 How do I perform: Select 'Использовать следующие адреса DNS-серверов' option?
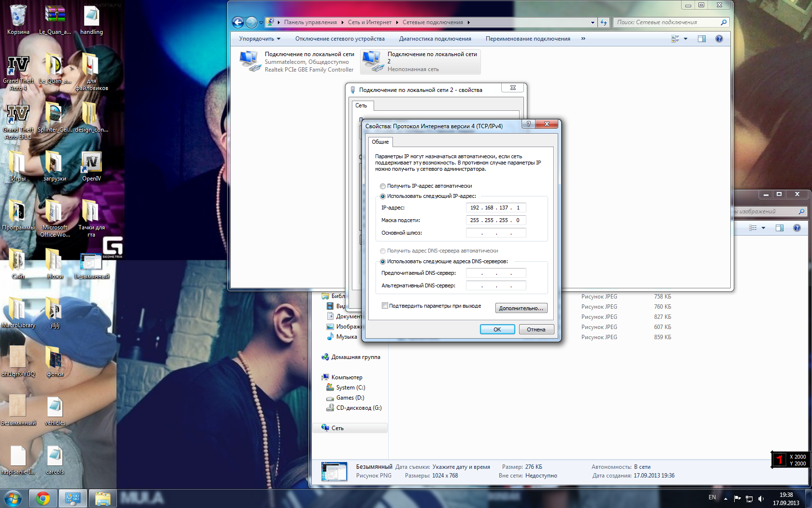383,261
